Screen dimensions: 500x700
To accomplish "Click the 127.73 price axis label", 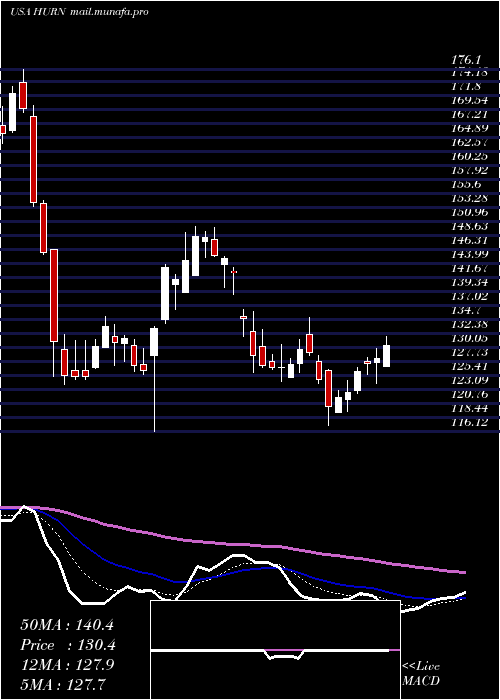I will [x=471, y=352].
